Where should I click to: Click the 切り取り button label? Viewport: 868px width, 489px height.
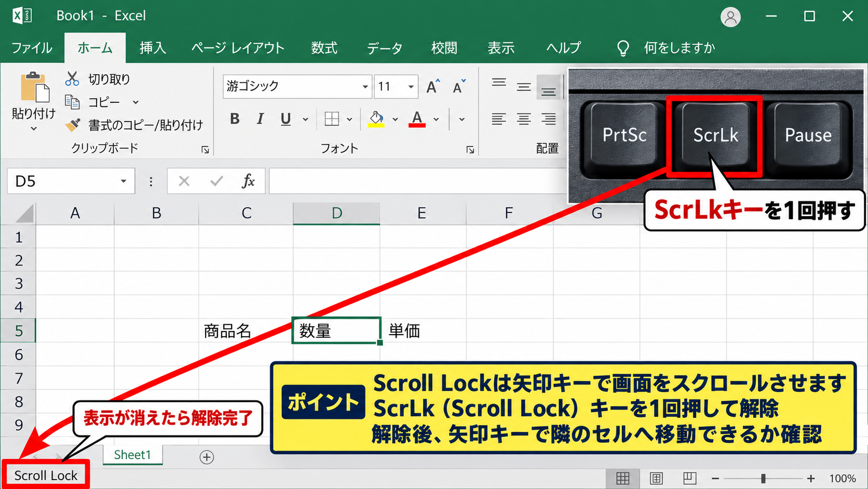pyautogui.click(x=109, y=79)
